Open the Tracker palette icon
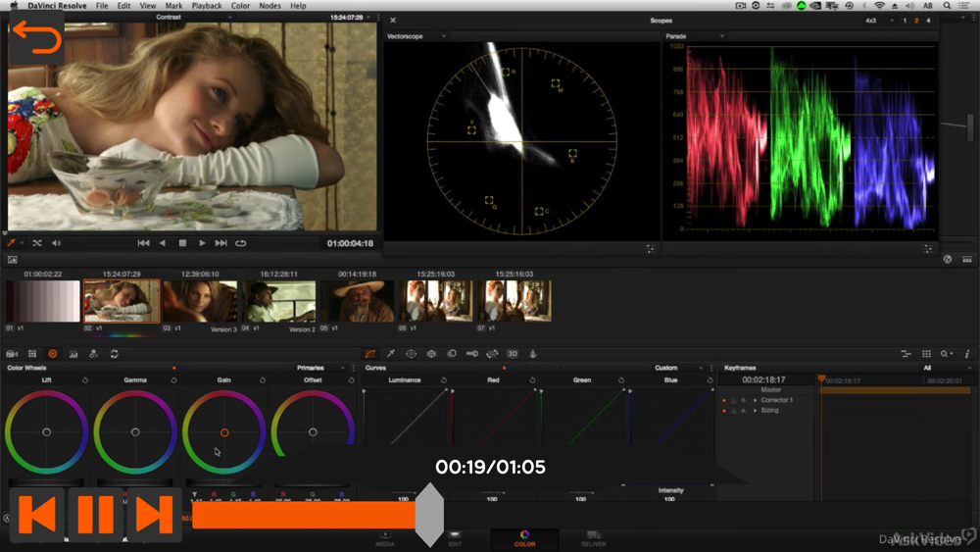Viewport: 980px width, 552px height. tap(431, 354)
